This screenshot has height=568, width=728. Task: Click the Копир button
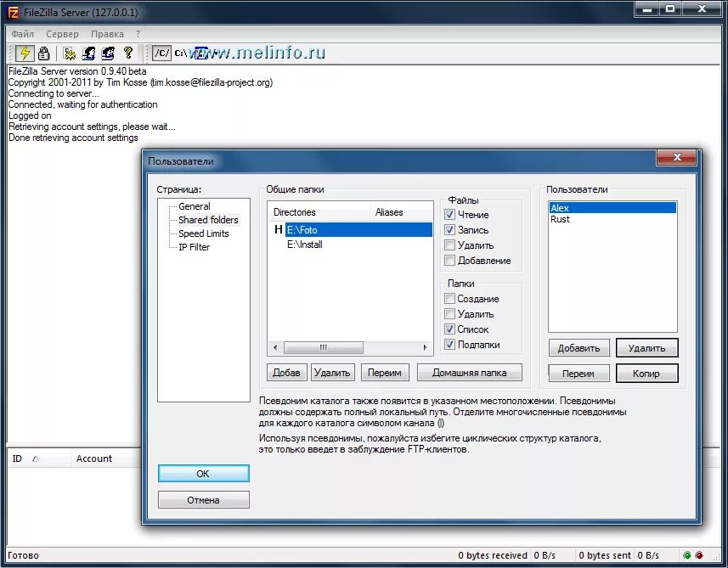[646, 373]
